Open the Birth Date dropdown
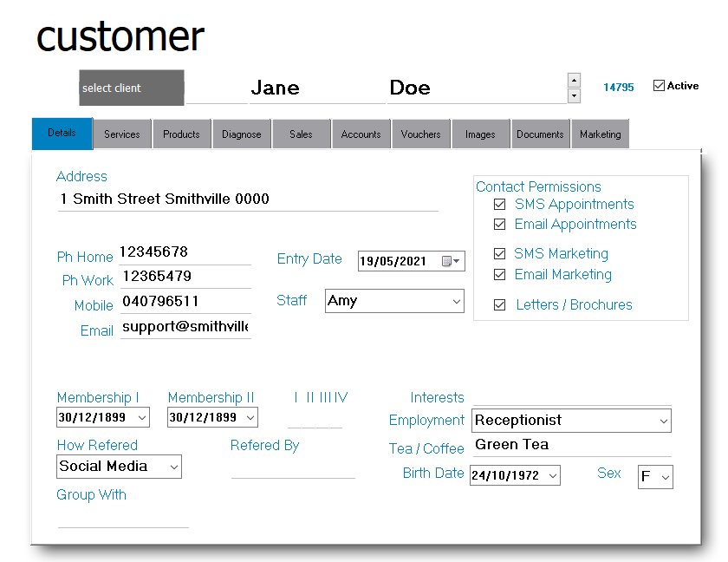The height and width of the screenshot is (562, 728). pyautogui.click(x=553, y=476)
